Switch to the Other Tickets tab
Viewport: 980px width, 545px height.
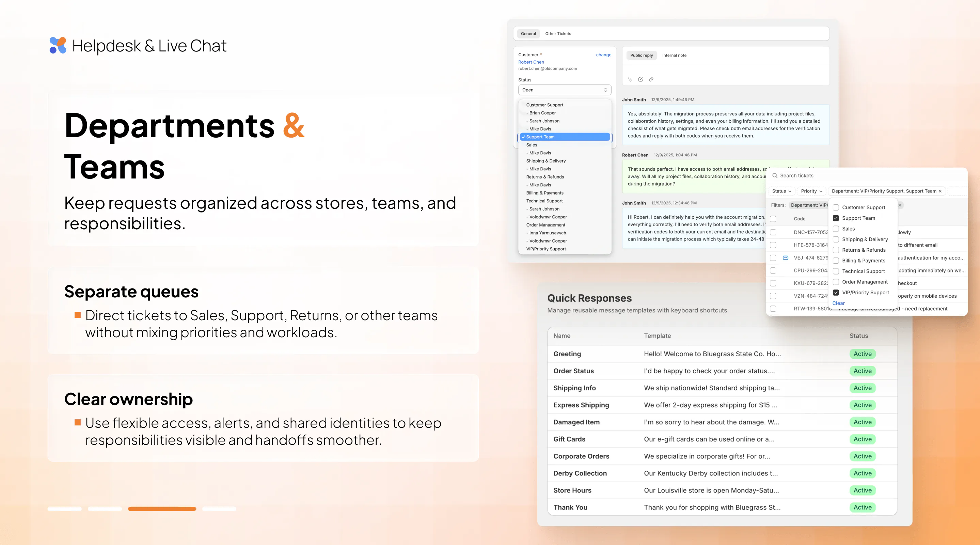(x=558, y=33)
